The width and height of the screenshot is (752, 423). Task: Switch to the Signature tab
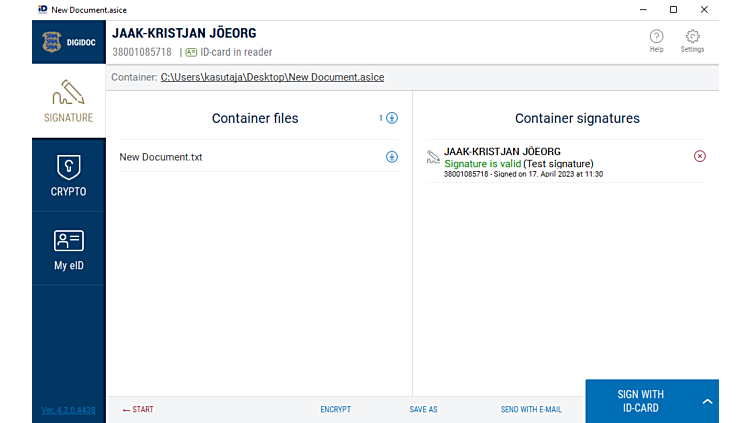(68, 101)
